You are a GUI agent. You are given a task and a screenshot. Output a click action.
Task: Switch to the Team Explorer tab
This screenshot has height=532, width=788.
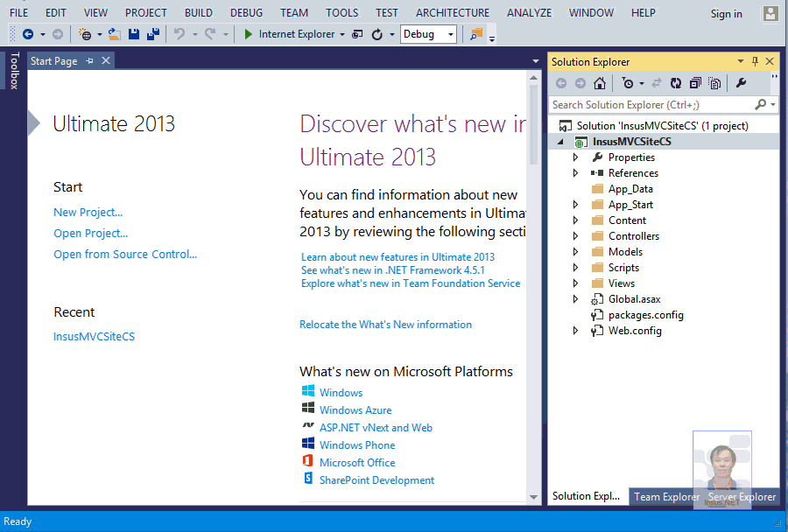(x=666, y=497)
